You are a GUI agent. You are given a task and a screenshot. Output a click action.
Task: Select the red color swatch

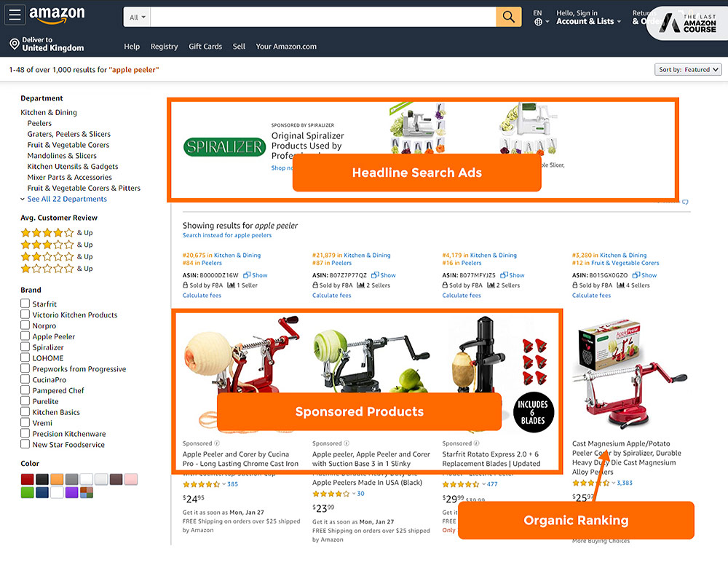point(28,479)
